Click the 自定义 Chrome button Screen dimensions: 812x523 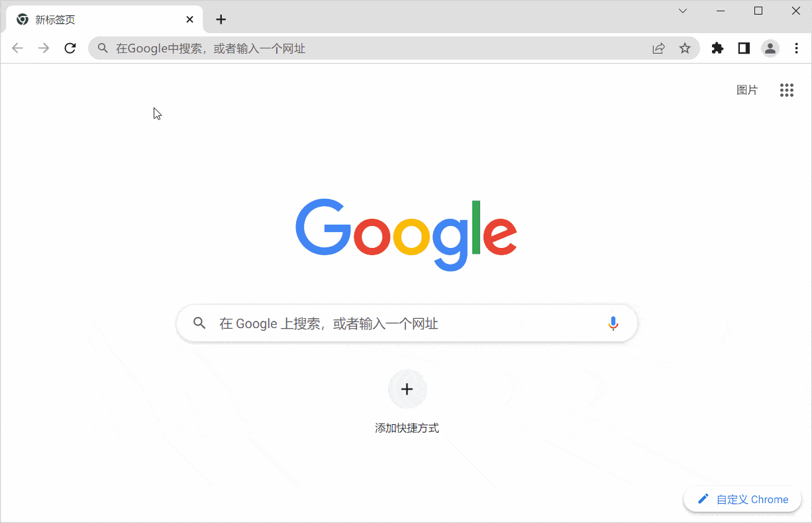pyautogui.click(x=742, y=499)
